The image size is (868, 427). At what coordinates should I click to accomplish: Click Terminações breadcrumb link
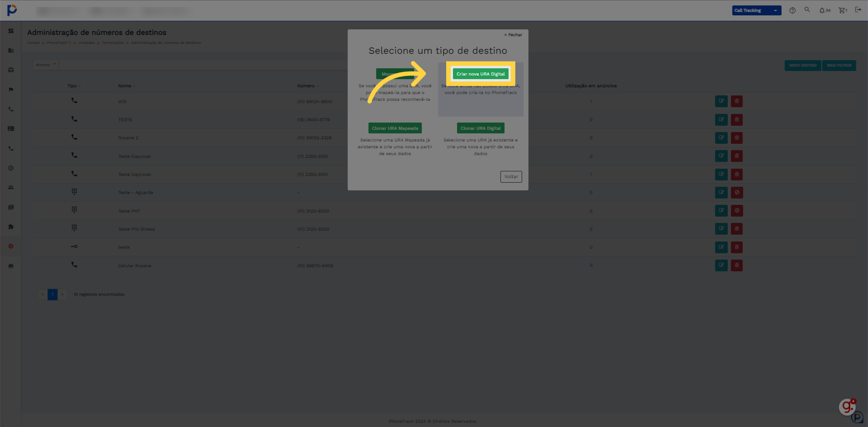coord(113,43)
